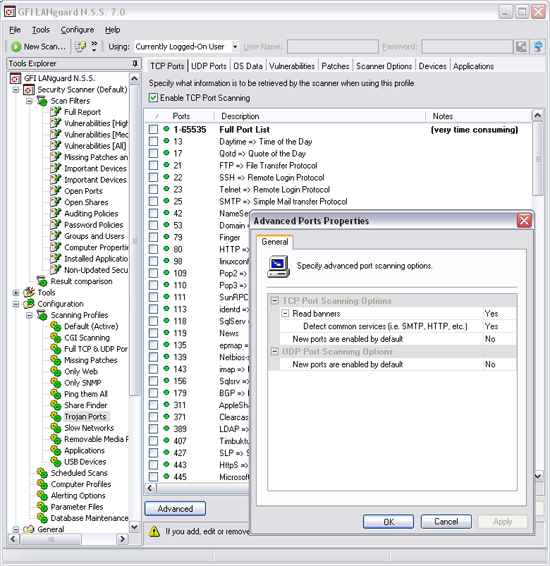The height and width of the screenshot is (566, 550).
Task: Check the port 443 HttpS checkbox
Action: click(153, 465)
